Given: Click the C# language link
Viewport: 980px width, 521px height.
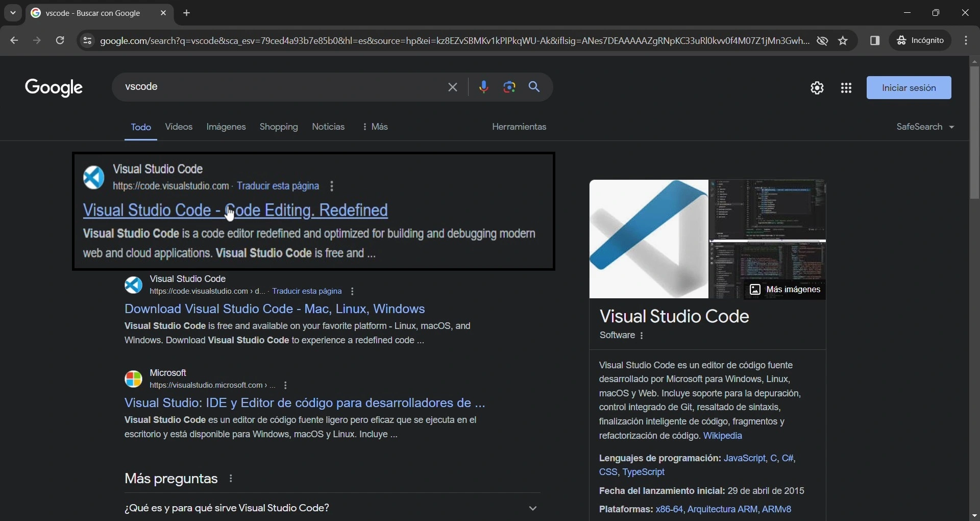Looking at the screenshot, I should pos(788,458).
